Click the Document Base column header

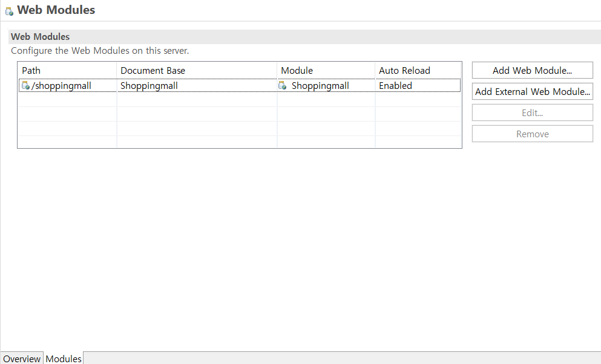(x=197, y=70)
